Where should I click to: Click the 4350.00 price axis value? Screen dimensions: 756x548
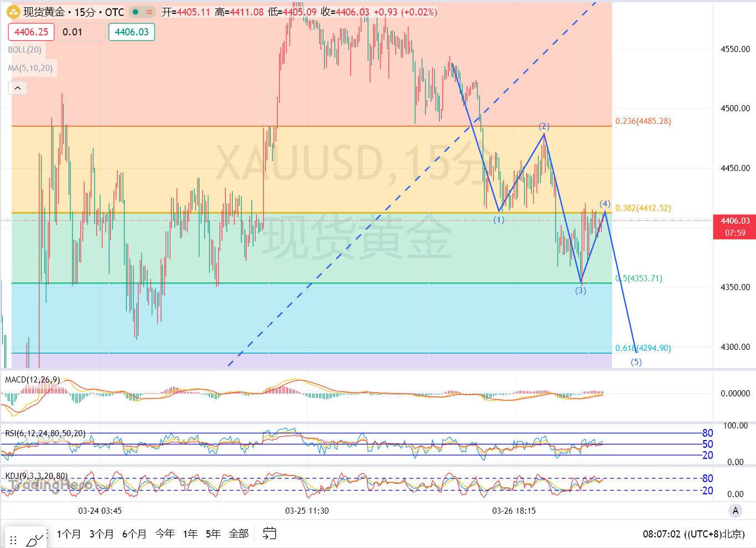click(736, 287)
